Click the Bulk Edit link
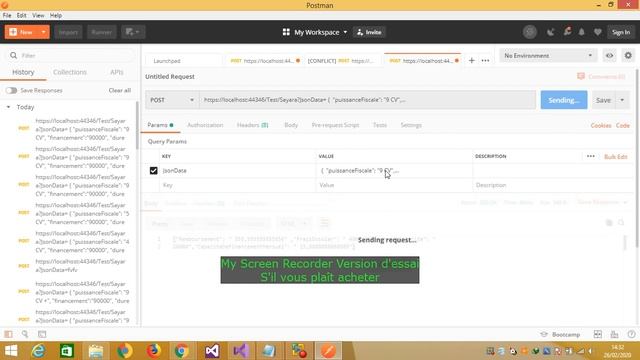The height and width of the screenshot is (360, 640). tap(616, 157)
